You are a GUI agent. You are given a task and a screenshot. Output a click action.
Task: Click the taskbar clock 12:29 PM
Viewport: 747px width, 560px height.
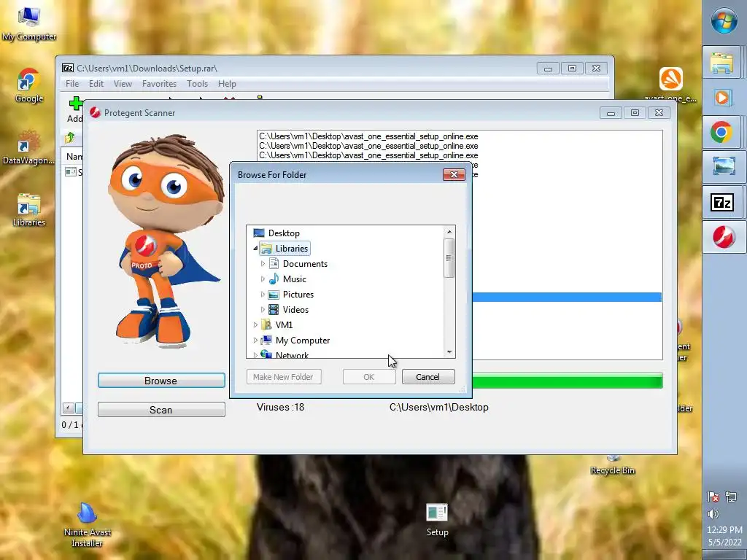click(x=724, y=529)
